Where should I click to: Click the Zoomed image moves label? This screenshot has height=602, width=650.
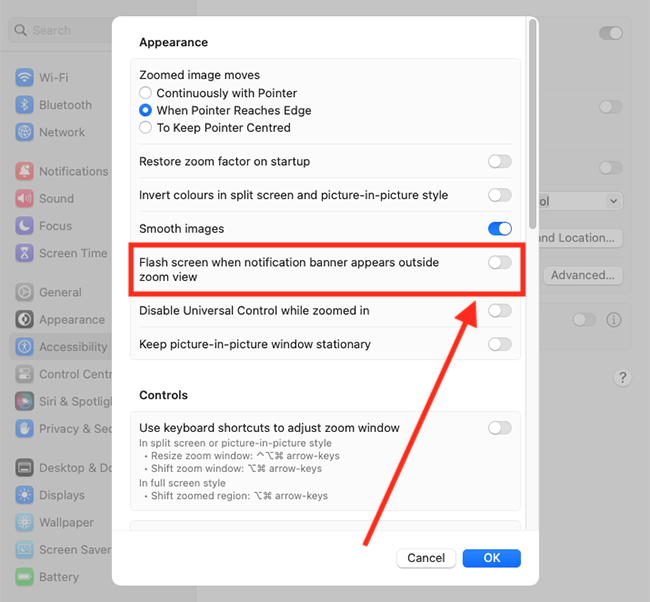(x=199, y=75)
